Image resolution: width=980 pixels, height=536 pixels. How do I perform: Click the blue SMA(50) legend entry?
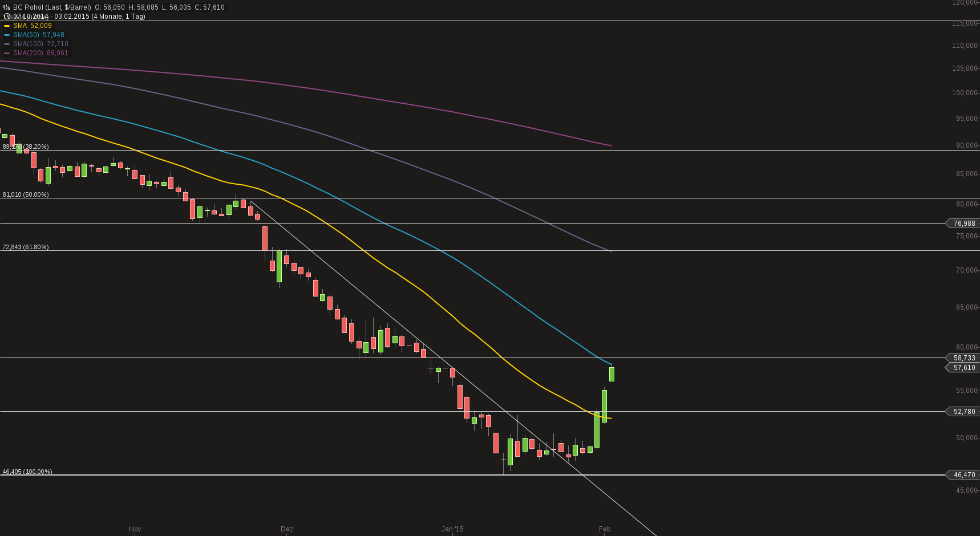34,35
